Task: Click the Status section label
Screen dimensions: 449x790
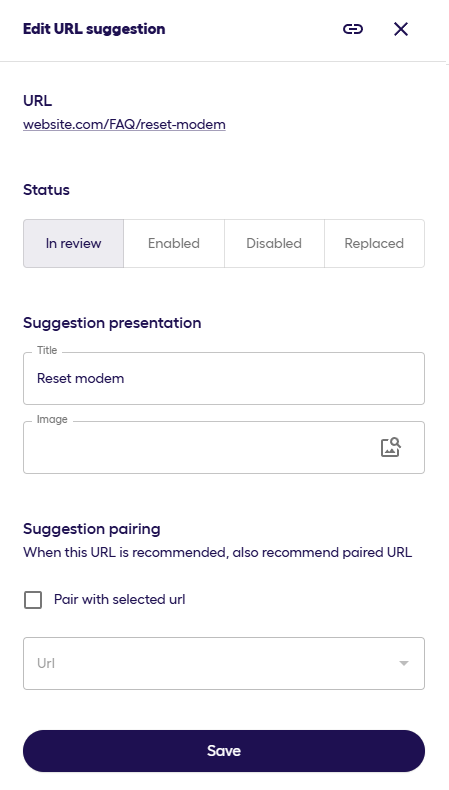Action: (x=46, y=190)
